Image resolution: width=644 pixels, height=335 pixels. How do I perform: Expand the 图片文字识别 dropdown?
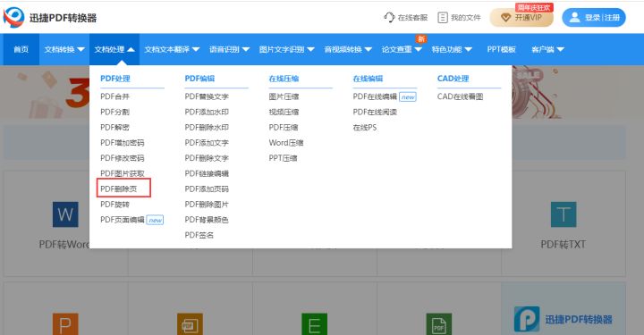click(x=310, y=49)
